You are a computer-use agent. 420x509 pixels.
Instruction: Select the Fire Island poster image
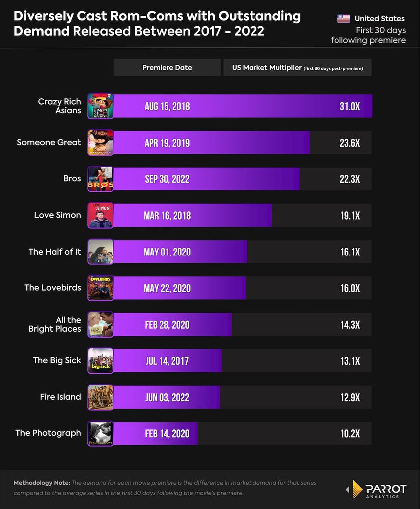100,397
